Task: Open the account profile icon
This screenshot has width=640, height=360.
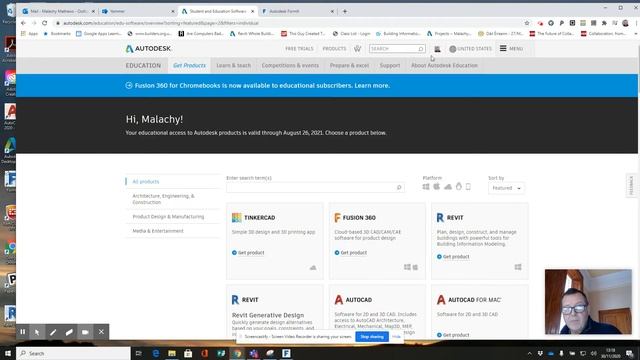Action: (x=437, y=49)
